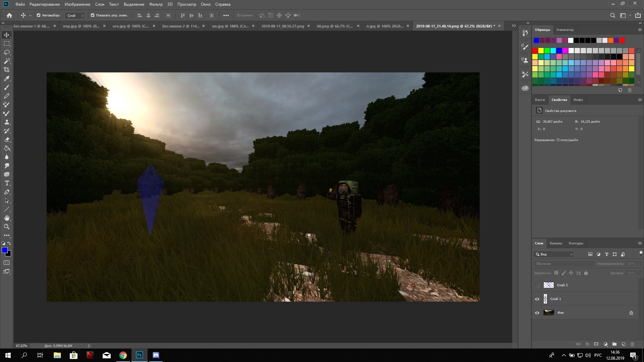Select the Zoom tool
The image size is (644, 362).
7,227
